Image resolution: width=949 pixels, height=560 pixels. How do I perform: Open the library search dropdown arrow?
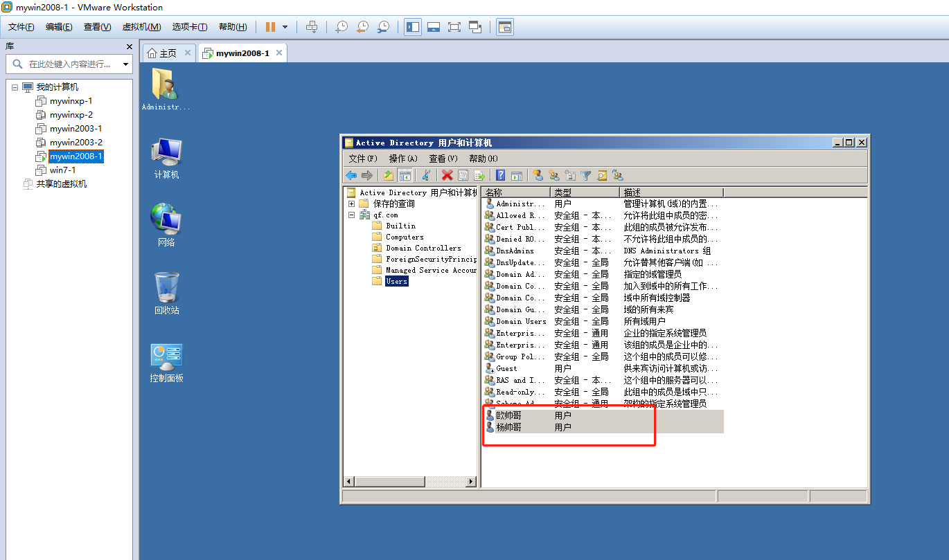pos(125,64)
